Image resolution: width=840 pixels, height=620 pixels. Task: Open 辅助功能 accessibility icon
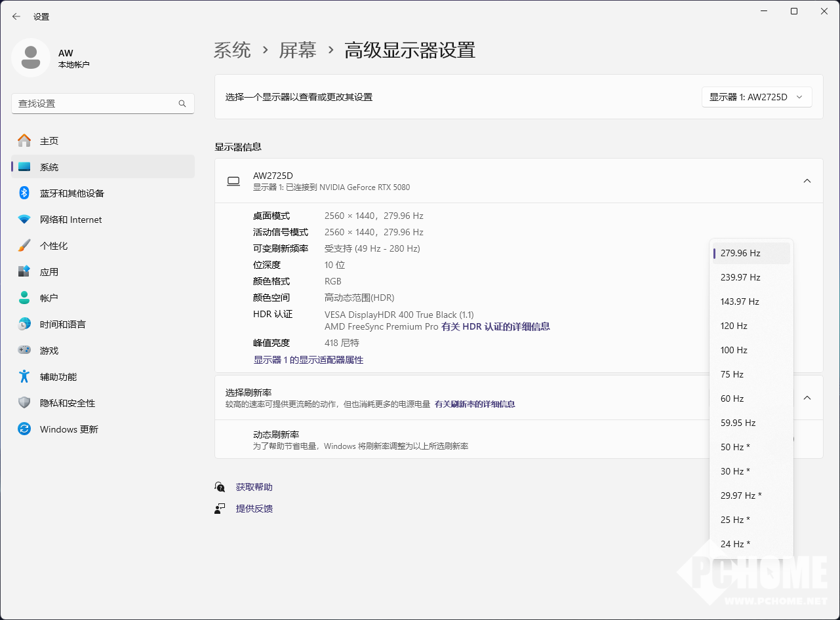[x=24, y=377]
